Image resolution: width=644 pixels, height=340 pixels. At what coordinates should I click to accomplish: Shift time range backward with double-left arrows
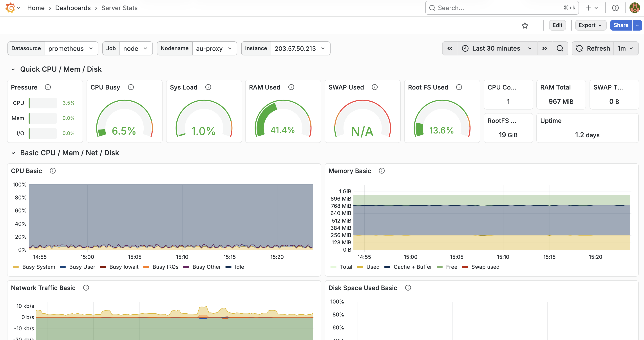pos(450,48)
